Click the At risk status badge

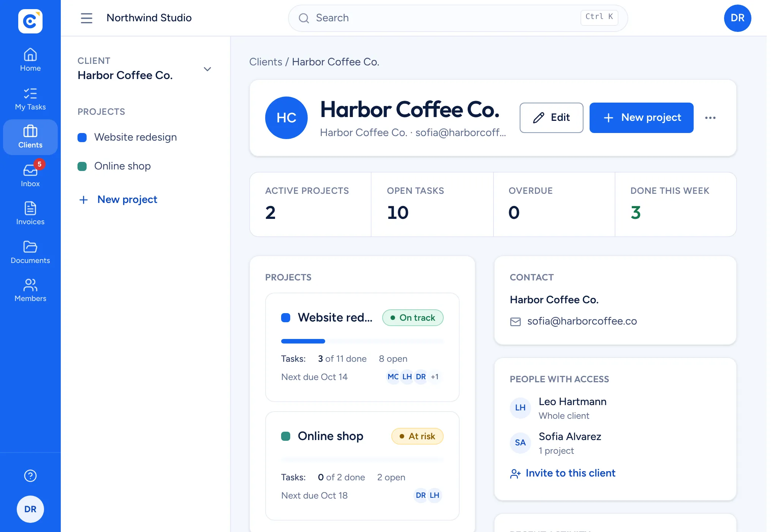coord(417,436)
